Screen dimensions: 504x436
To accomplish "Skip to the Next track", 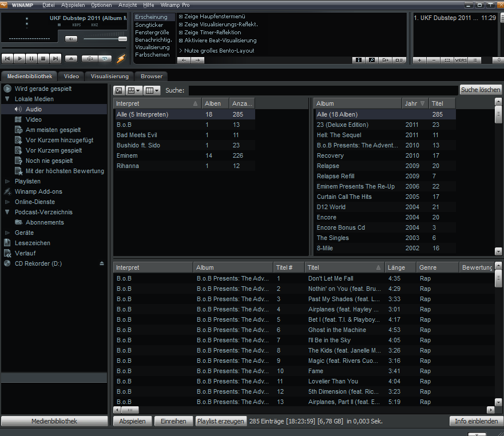I will [55, 58].
